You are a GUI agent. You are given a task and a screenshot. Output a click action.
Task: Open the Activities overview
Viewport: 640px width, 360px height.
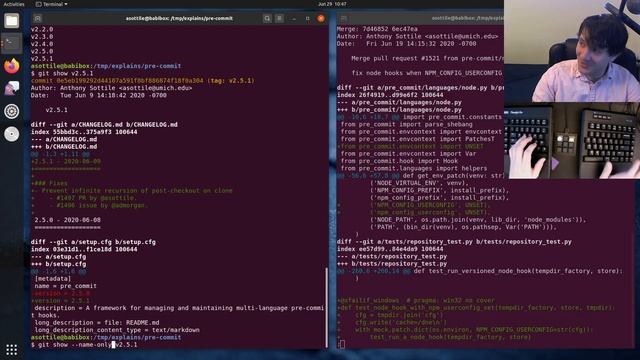[14, 4]
